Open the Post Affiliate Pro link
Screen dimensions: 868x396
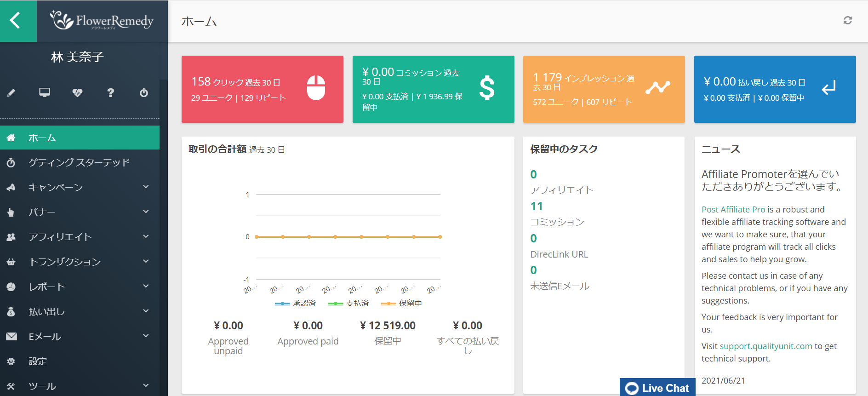click(733, 209)
